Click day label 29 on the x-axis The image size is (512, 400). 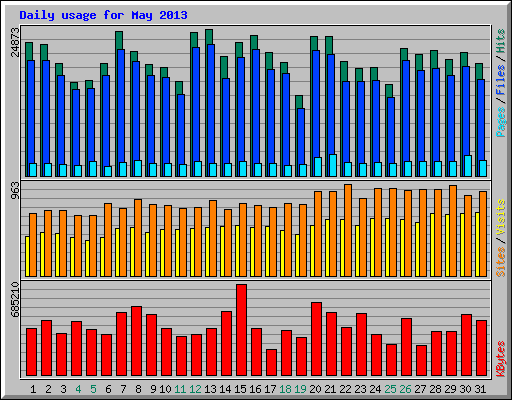click(450, 389)
